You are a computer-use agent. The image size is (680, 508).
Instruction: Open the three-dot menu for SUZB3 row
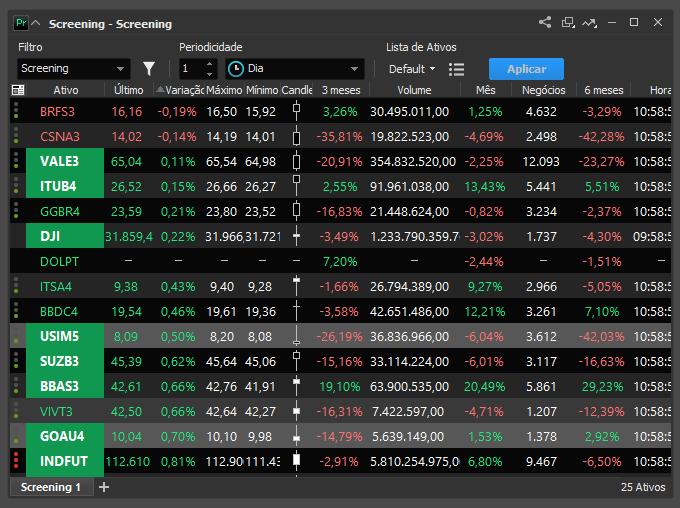point(16,361)
